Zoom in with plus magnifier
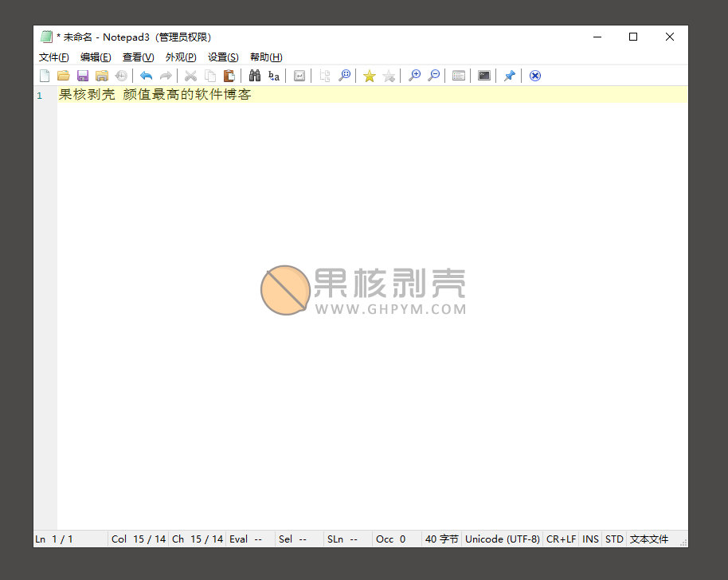728x580 pixels. 415,76
